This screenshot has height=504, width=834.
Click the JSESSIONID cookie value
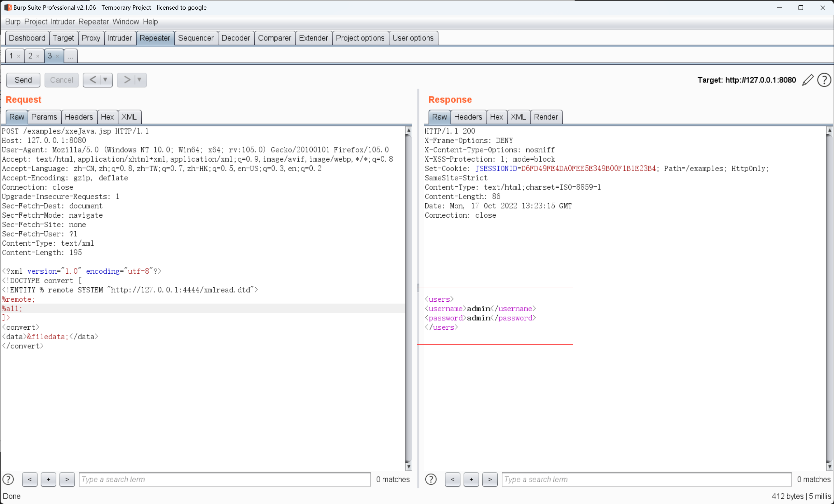(x=588, y=168)
